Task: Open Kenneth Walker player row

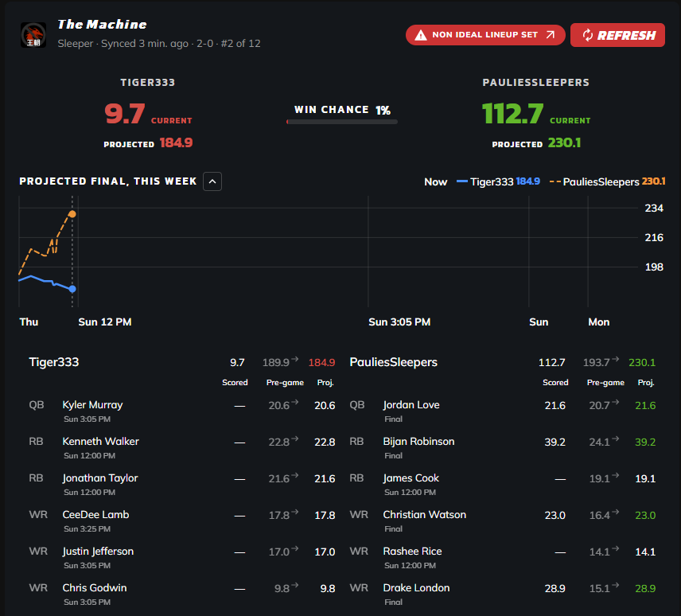Action: coord(181,447)
